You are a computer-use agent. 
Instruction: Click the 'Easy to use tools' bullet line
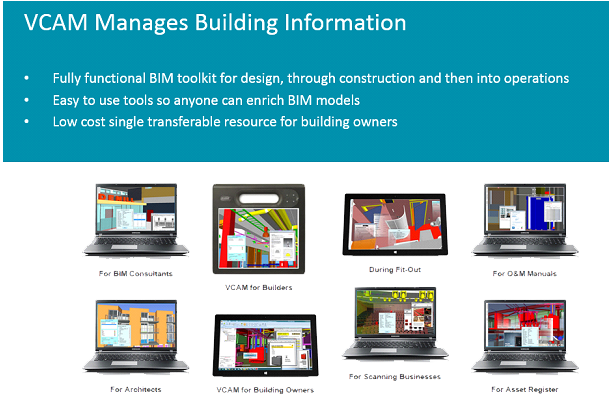pos(206,100)
